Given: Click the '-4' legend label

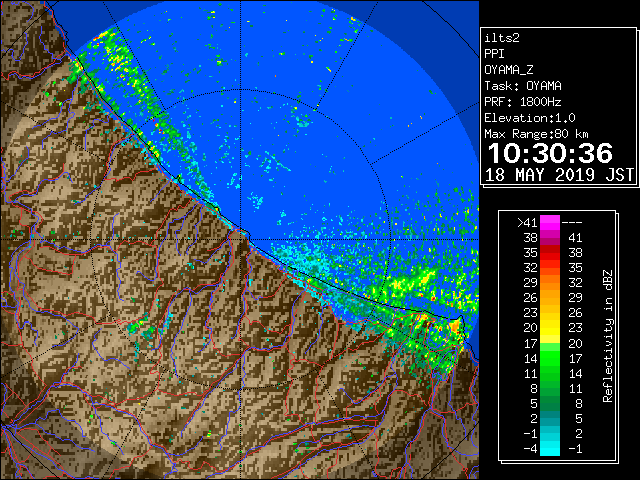Looking at the screenshot, I should pyautogui.click(x=530, y=448).
